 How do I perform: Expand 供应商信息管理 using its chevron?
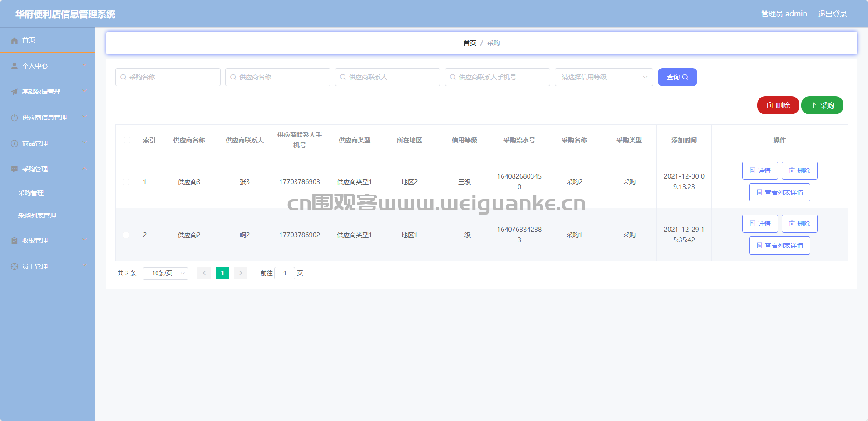[85, 117]
